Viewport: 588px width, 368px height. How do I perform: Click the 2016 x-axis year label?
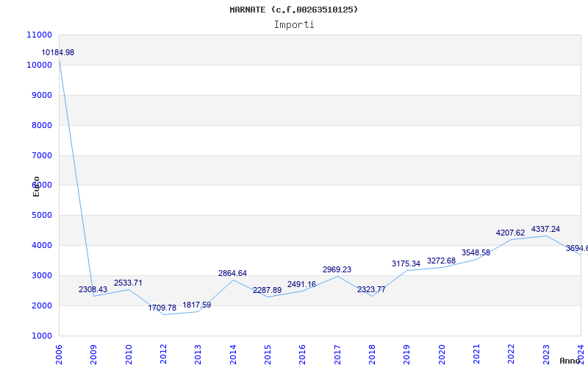302,355
